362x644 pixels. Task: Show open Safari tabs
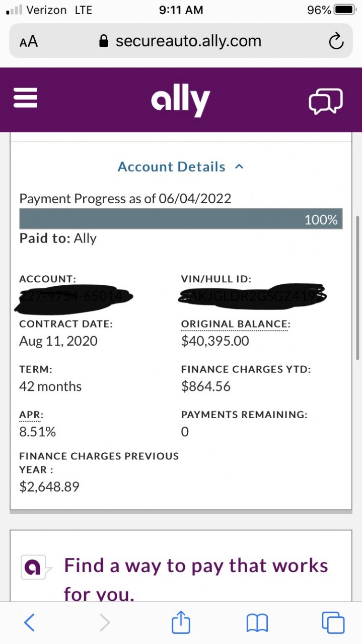coord(333,623)
